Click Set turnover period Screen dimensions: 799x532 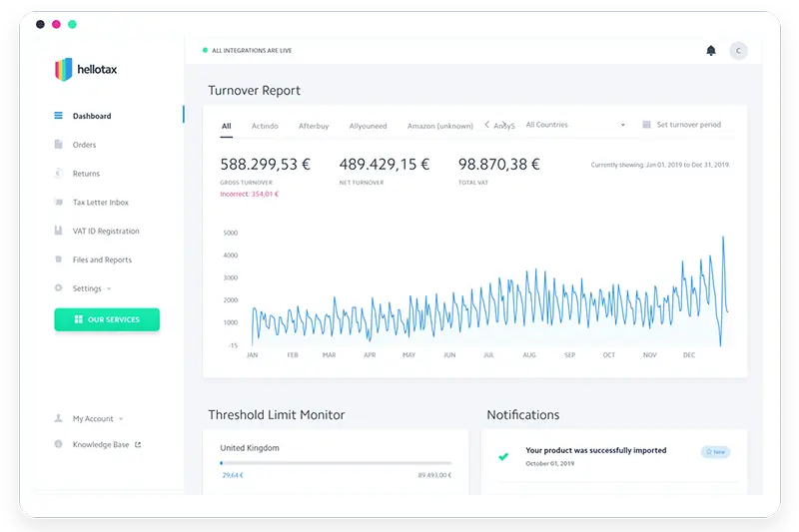pos(688,125)
